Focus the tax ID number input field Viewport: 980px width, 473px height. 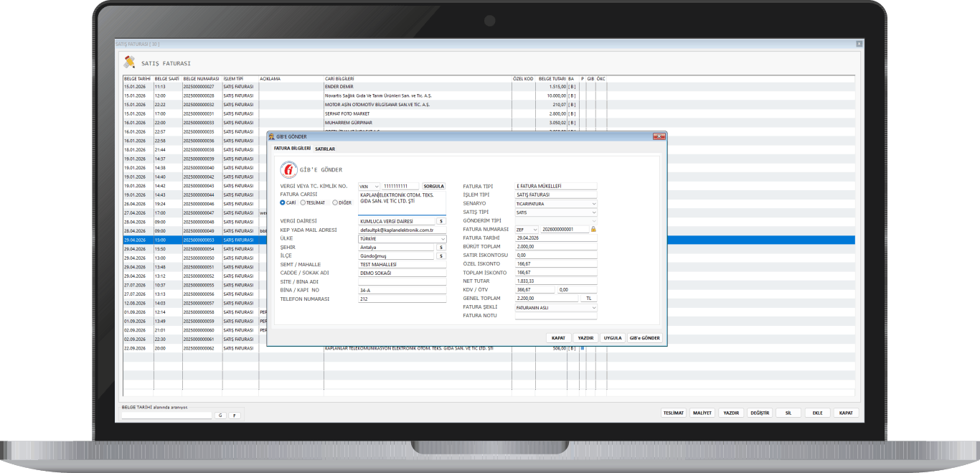click(401, 186)
